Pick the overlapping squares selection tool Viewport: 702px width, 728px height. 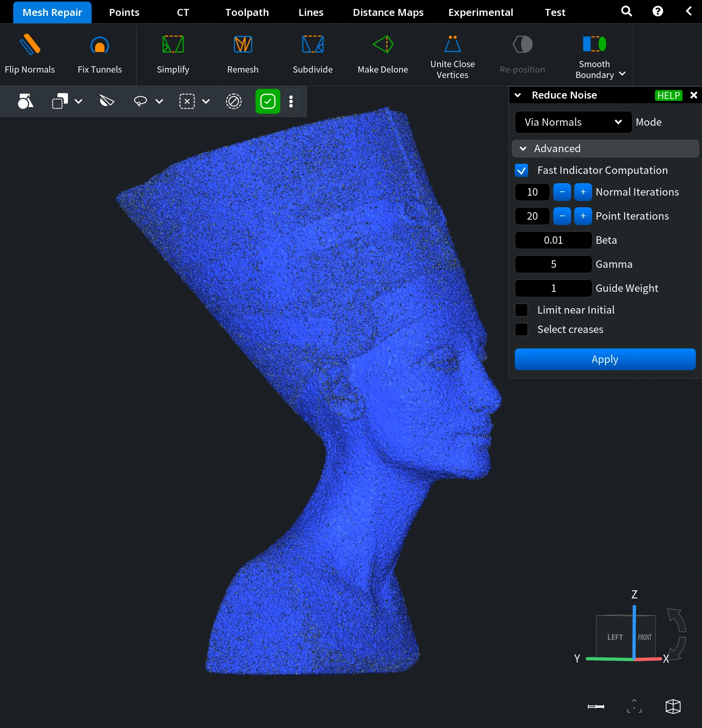coord(60,101)
